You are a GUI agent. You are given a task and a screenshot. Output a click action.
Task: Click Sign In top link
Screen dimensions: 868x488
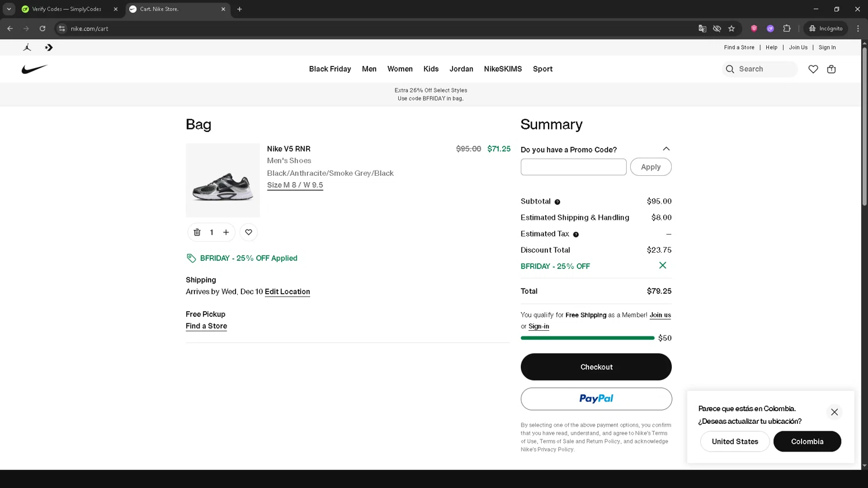pos(827,47)
